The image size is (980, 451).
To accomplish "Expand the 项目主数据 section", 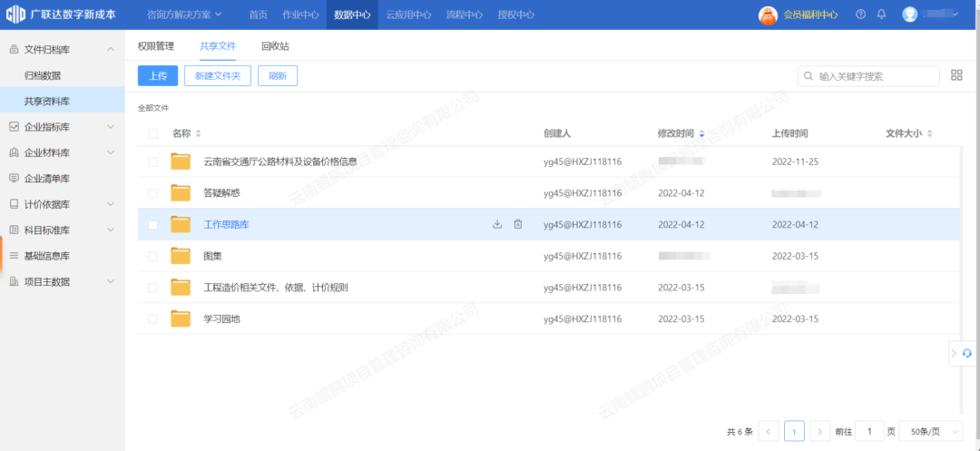I will (x=111, y=281).
